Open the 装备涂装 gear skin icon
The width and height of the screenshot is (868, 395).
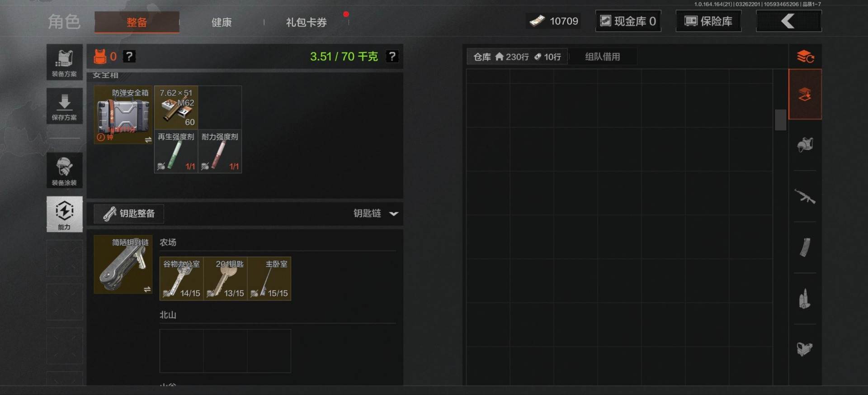coord(64,170)
